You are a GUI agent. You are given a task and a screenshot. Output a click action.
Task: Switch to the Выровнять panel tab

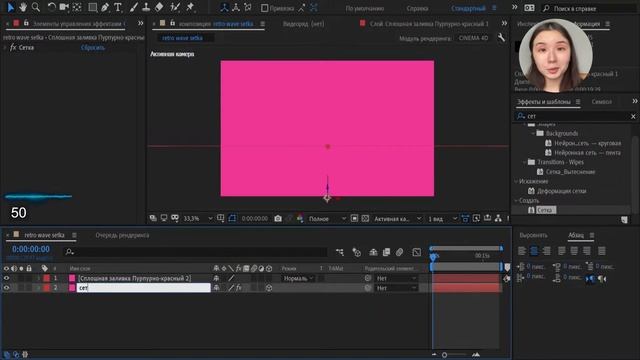(533, 235)
